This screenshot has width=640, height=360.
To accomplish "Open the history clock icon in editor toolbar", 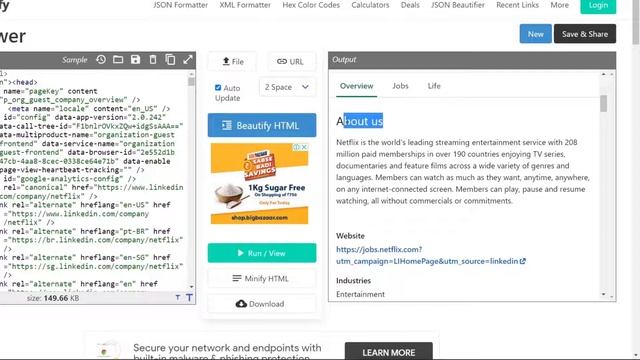I will [101, 60].
